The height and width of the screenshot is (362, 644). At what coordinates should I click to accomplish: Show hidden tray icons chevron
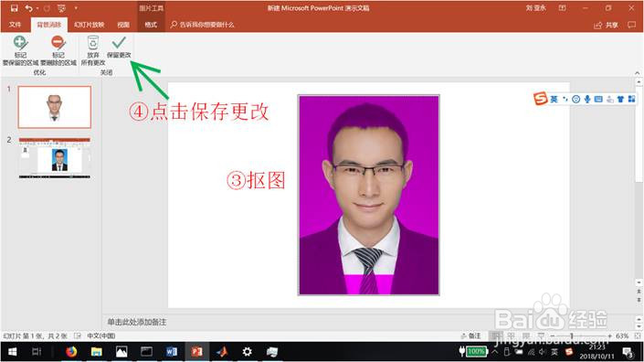495,352
